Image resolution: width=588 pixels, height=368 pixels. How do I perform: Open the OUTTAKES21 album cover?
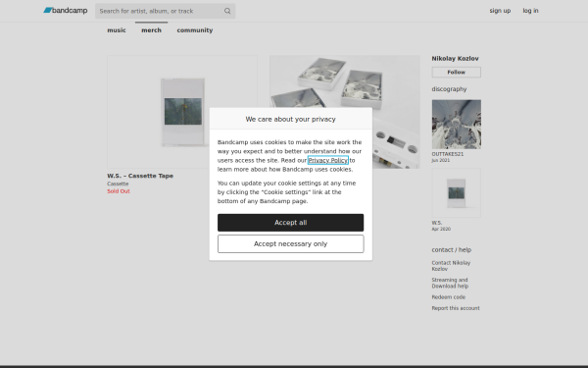click(x=457, y=125)
